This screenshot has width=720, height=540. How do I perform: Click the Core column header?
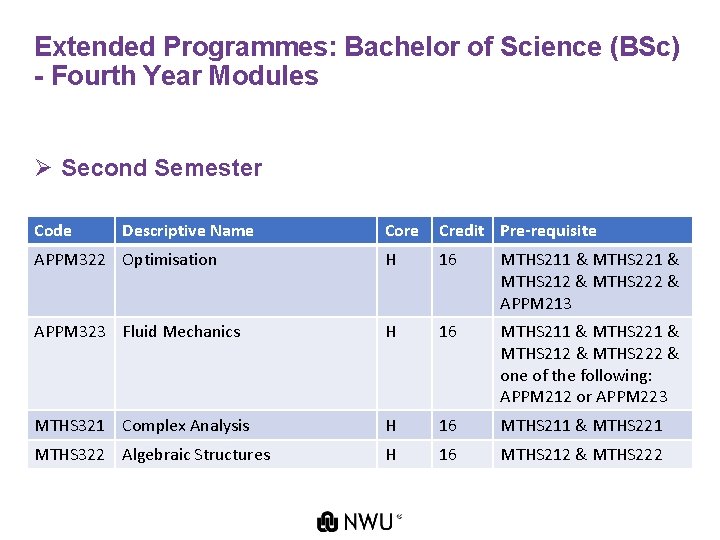point(404,230)
